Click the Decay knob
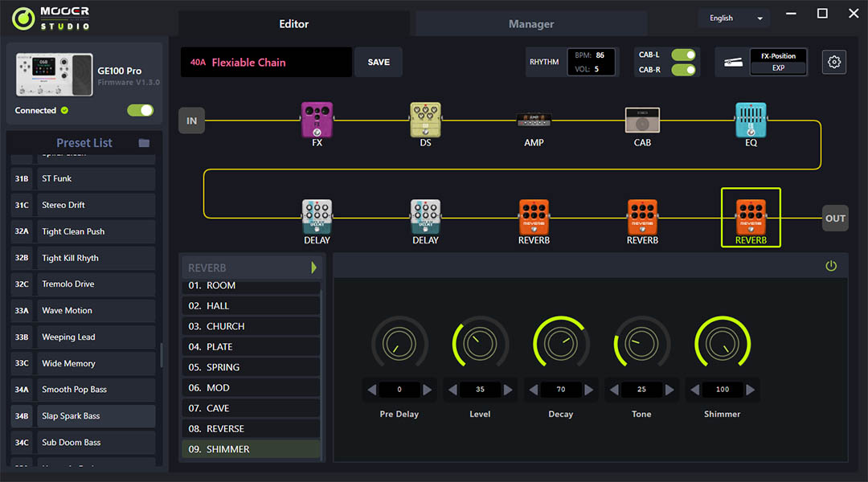This screenshot has width=868, height=482. point(561,344)
